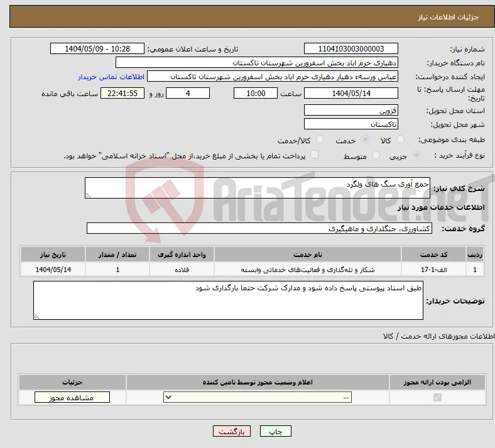This screenshot has width=495, height=448.
Task: Click the نام خدمت column header
Action: click(308, 254)
